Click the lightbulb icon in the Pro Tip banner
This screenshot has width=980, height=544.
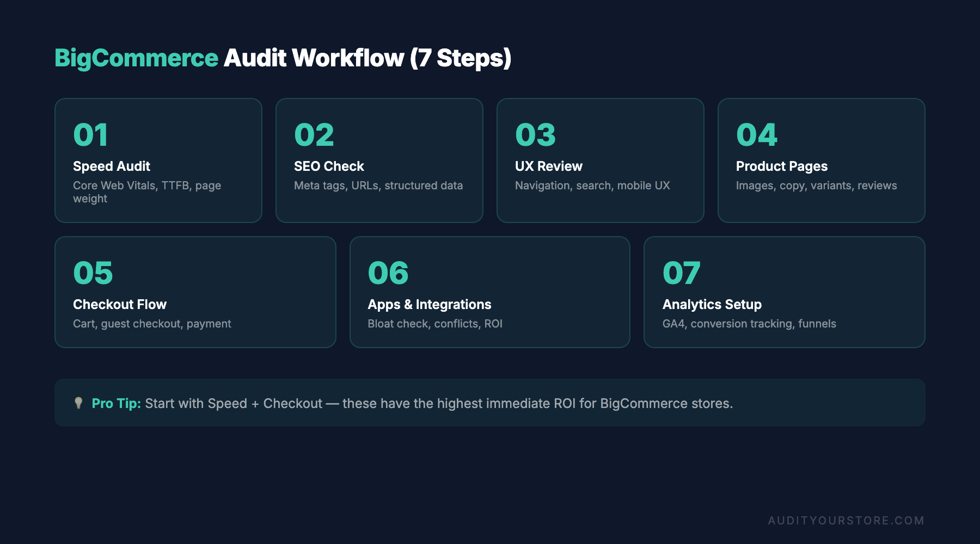point(78,404)
